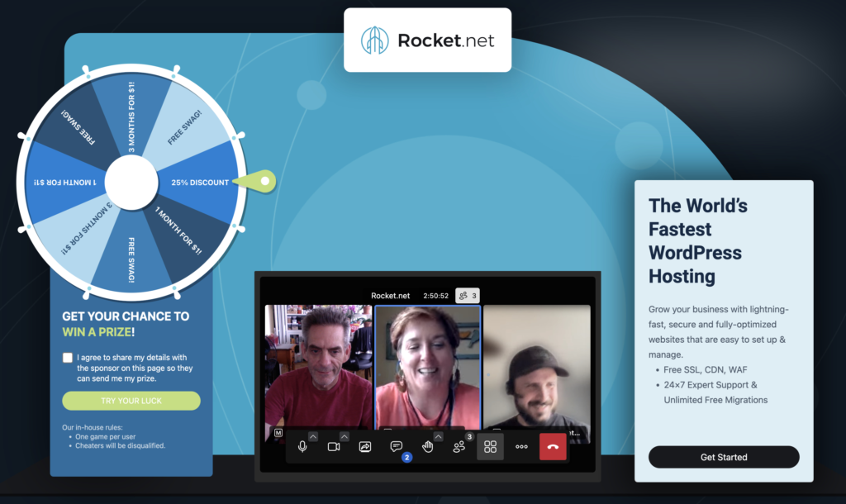Expand the camera options arrow
This screenshot has height=504, width=846.
345,436
